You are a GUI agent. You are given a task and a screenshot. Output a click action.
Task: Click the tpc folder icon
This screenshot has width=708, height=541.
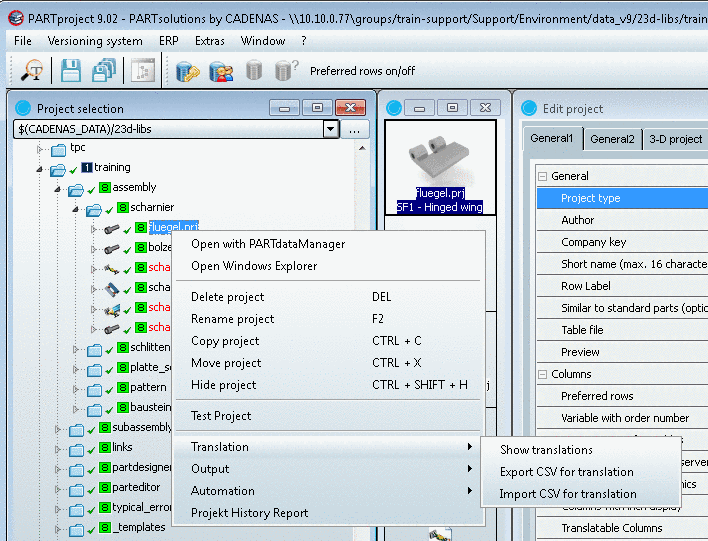pyautogui.click(x=58, y=149)
